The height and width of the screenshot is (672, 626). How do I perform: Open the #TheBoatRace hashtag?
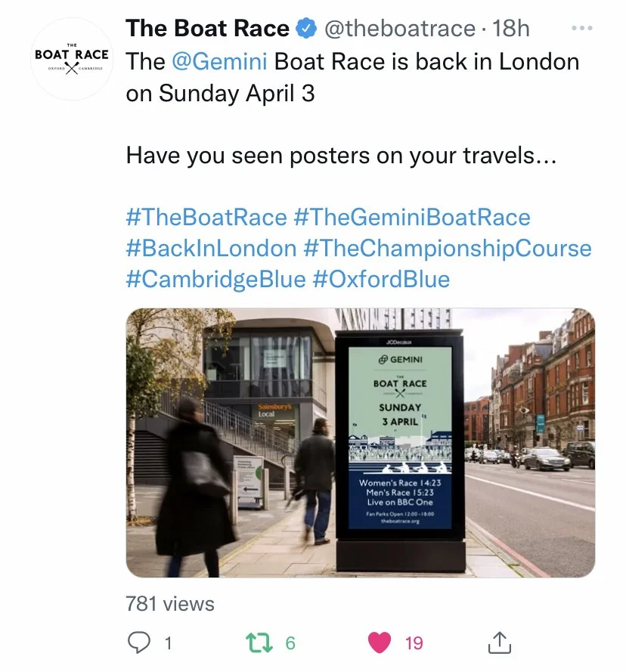[206, 217]
